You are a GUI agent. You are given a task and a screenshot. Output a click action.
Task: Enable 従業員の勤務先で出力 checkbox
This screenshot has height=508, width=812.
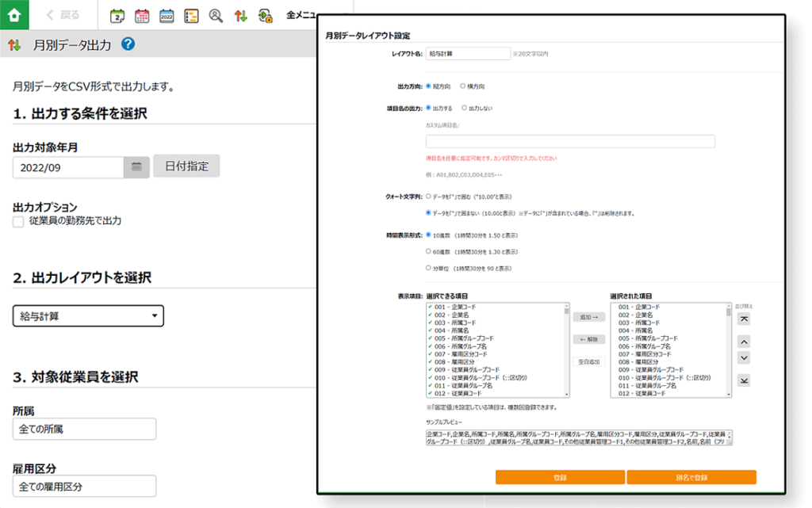(x=18, y=222)
